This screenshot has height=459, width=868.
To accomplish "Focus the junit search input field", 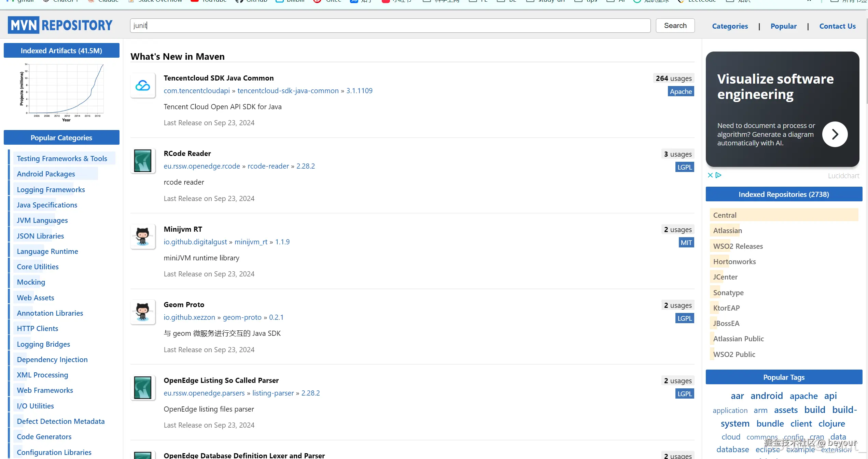I will point(390,26).
